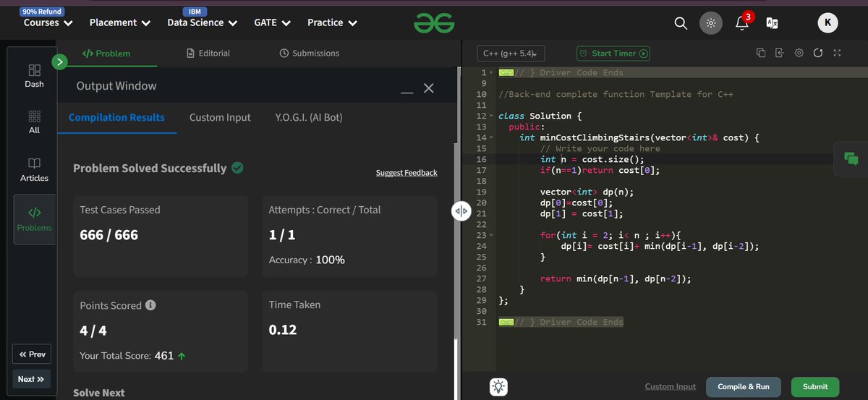Switch to the Submissions tab
868x400 pixels.
(309, 53)
